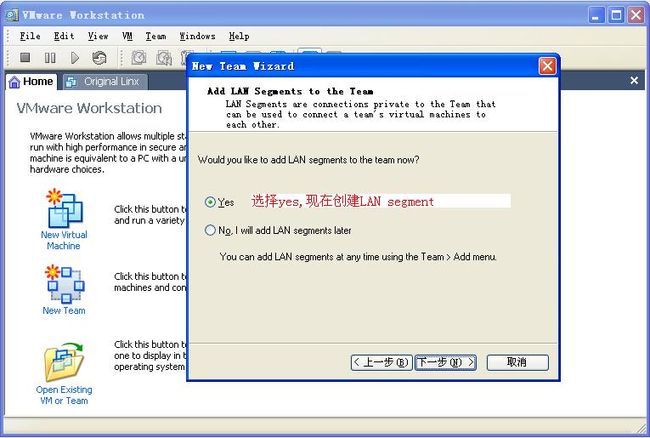Open the File menu

[30, 36]
